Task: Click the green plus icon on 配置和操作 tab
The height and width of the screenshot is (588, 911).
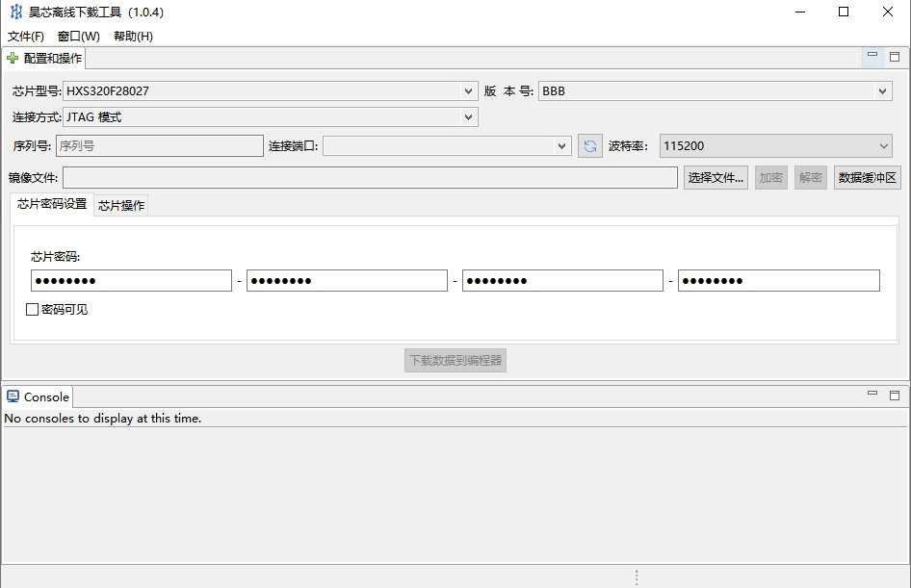Action: point(13,58)
